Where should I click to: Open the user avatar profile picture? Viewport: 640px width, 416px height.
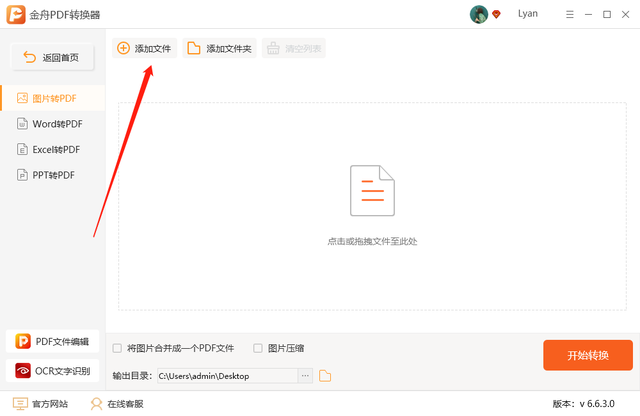pyautogui.click(x=479, y=14)
